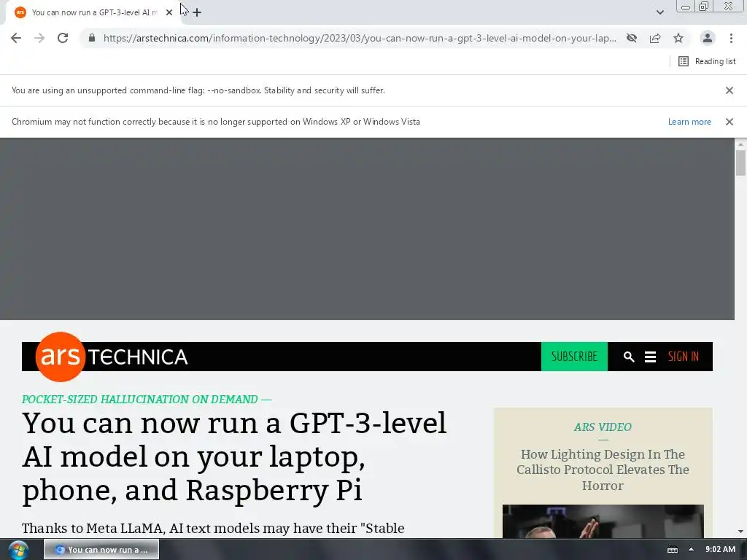747x560 pixels.
Task: Open the Callisto Protocol lighting video link
Action: coord(603,470)
